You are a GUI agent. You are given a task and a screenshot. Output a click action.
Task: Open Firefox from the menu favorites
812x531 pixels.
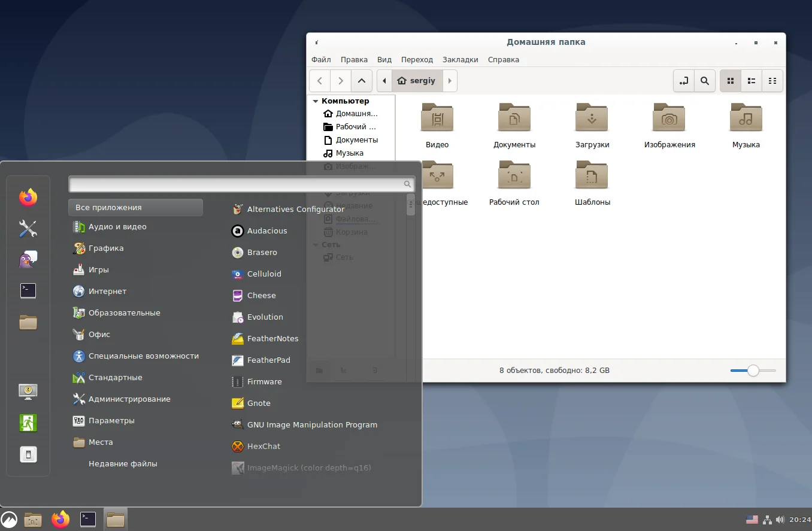28,197
